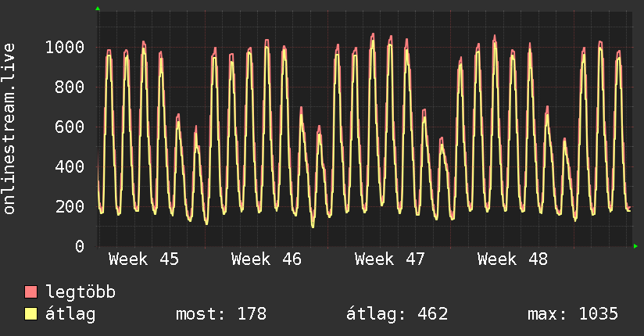This screenshot has width=644, height=336.
Task: Click the green arrow atop the y-axis
Action: 98,9
